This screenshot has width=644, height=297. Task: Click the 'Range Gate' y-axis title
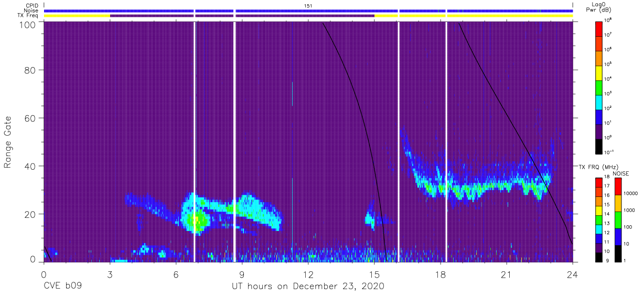coord(8,142)
